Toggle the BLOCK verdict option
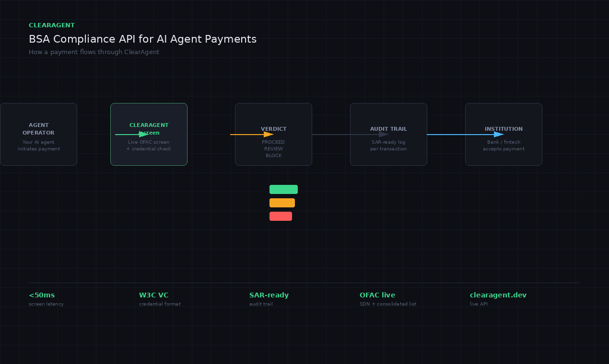 click(273, 155)
